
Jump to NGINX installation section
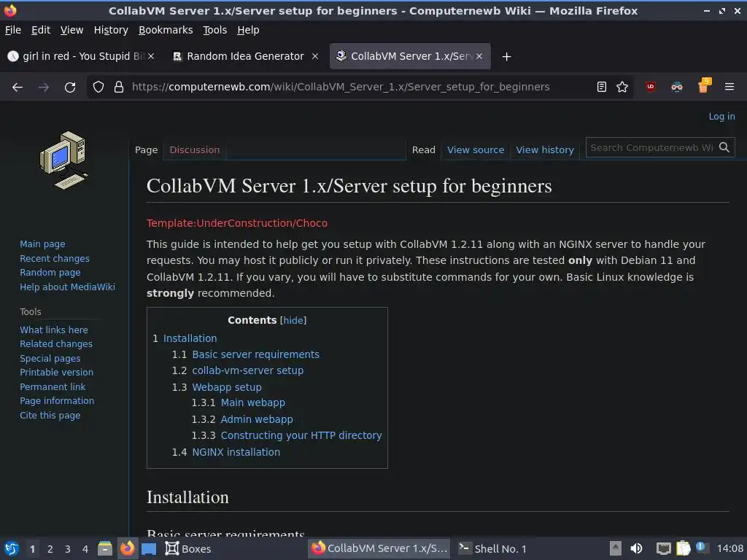236,452
